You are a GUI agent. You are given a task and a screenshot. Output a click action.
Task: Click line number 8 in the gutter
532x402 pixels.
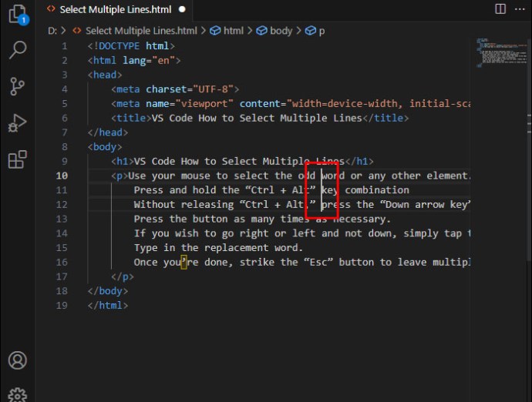click(65, 147)
